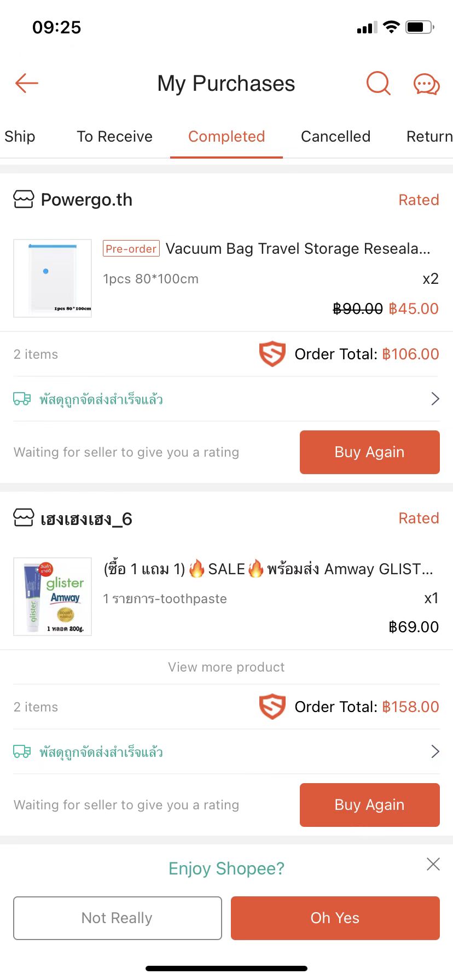Switch to the Cancelled tab
Image resolution: width=453 pixels, height=980 pixels.
335,137
